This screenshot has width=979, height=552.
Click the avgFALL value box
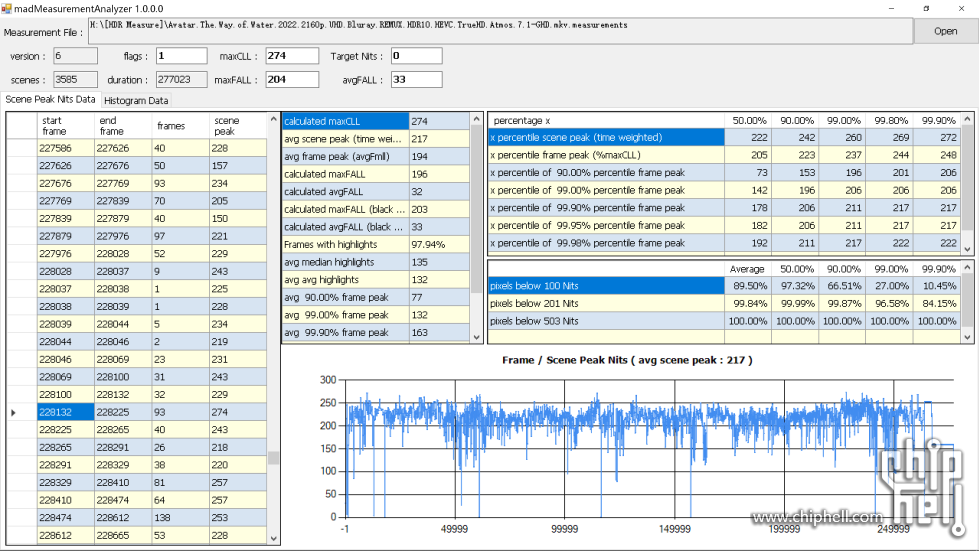click(416, 80)
